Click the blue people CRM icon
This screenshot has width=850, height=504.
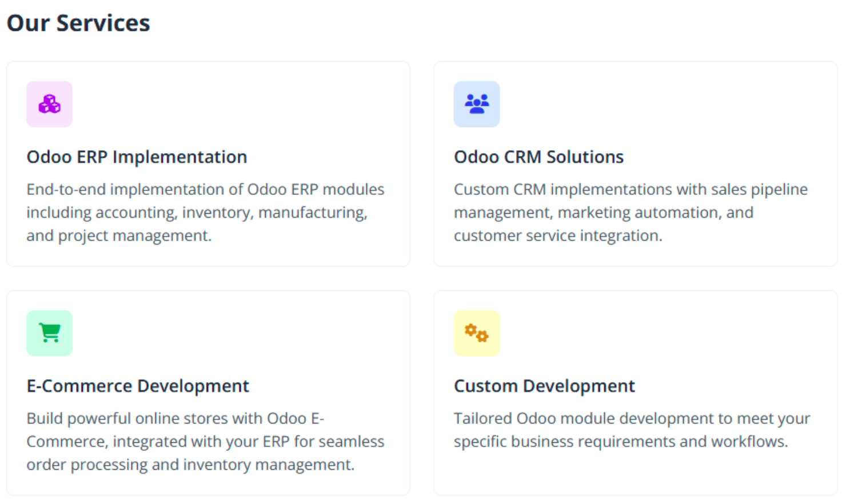coord(477,104)
